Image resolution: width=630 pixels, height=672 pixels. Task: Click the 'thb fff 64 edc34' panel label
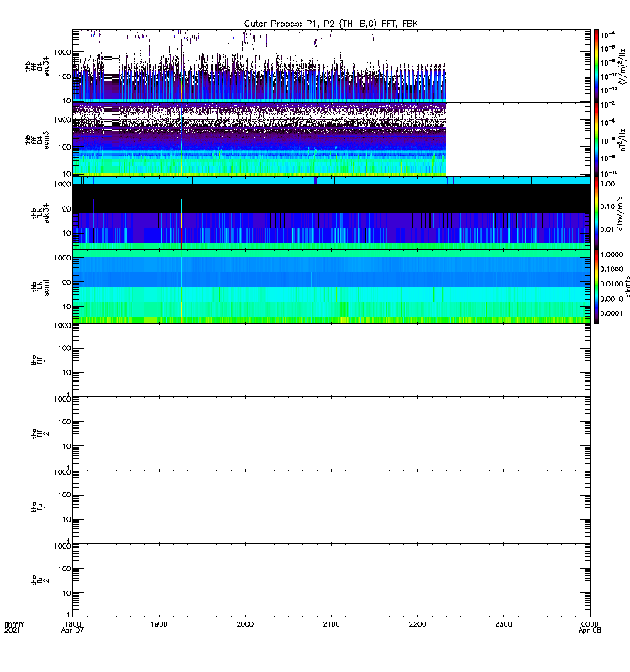(x=38, y=66)
